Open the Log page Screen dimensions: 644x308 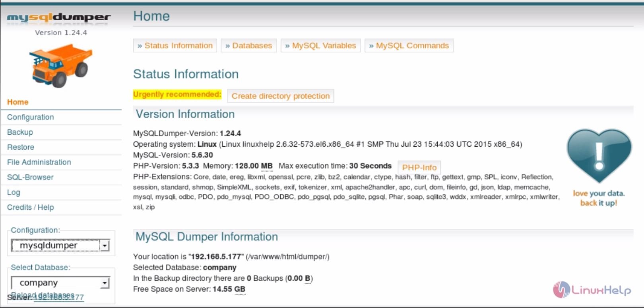click(14, 192)
